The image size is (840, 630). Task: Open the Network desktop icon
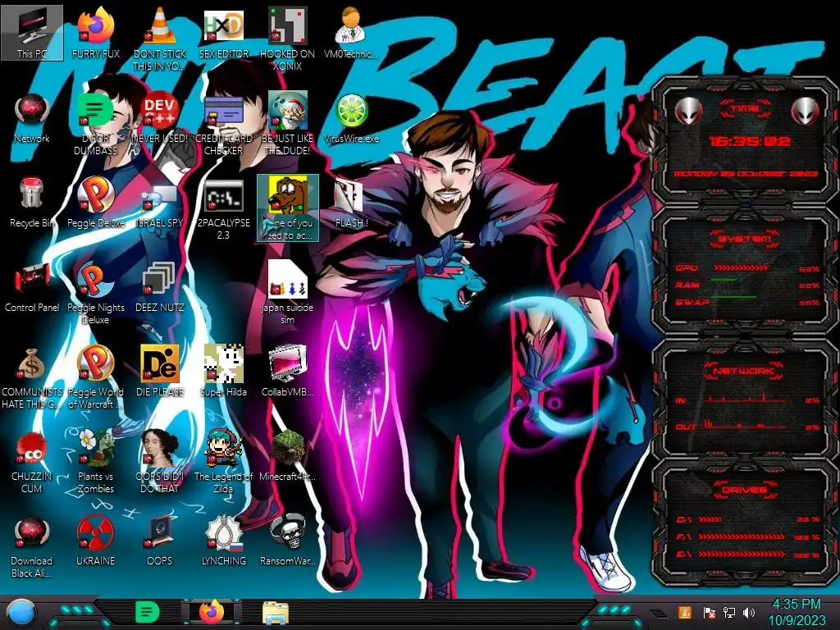[32, 118]
